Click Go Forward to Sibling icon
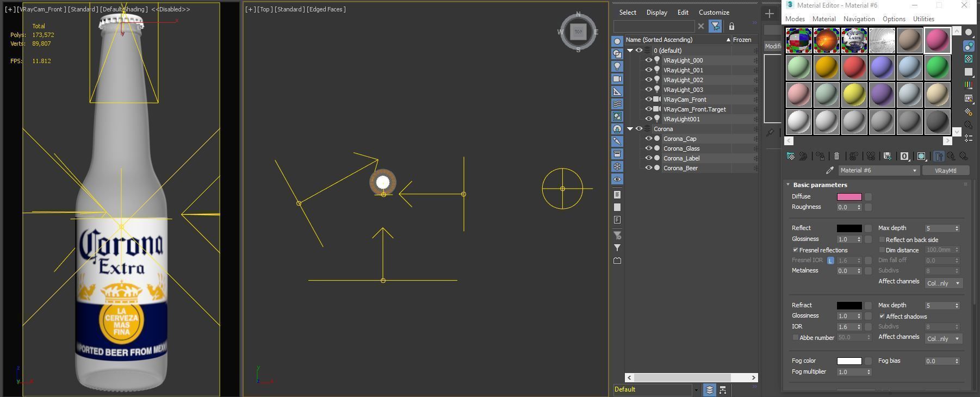The image size is (980, 397). pos(964,156)
